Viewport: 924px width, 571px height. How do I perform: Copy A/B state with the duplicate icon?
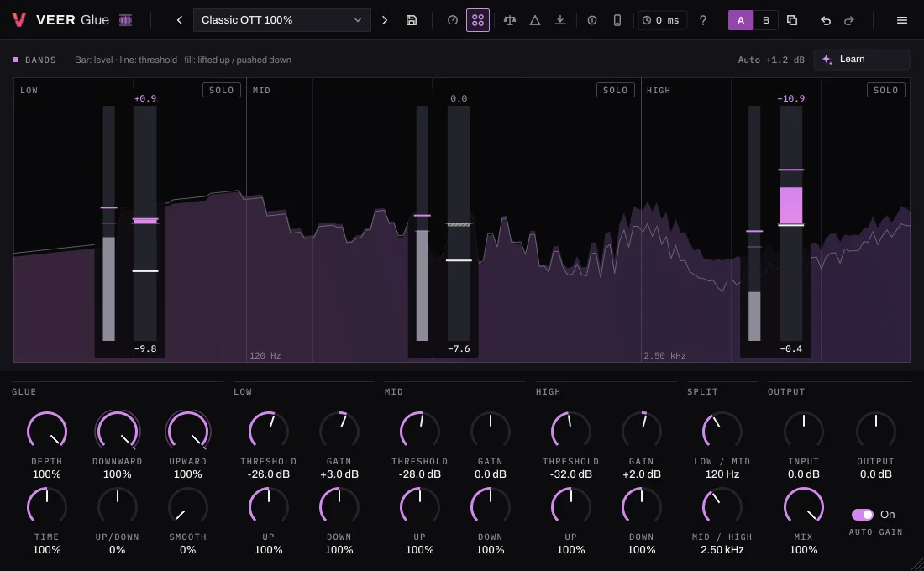[792, 20]
